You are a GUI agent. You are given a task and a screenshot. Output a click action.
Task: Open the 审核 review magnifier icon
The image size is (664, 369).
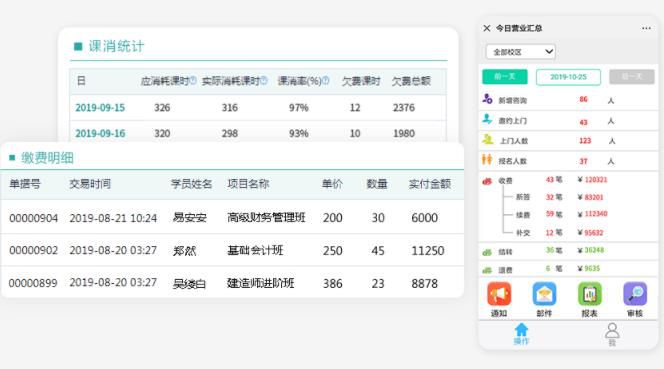(635, 294)
